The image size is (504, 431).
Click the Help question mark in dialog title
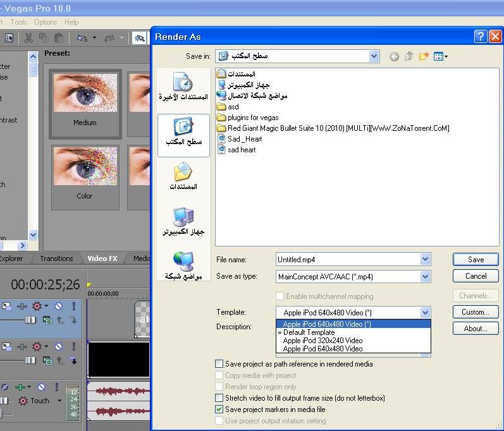[481, 36]
